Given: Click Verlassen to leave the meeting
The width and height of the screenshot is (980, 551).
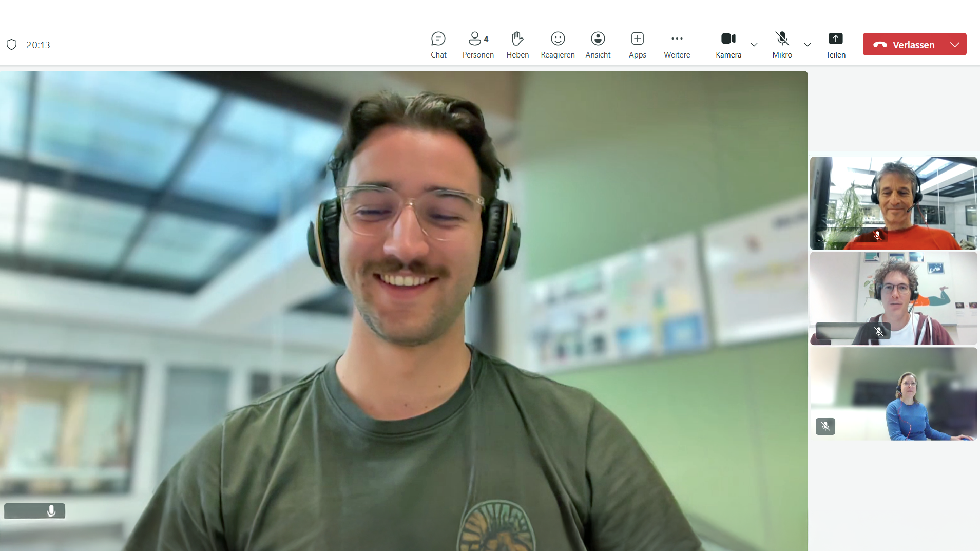Looking at the screenshot, I should pos(904,45).
